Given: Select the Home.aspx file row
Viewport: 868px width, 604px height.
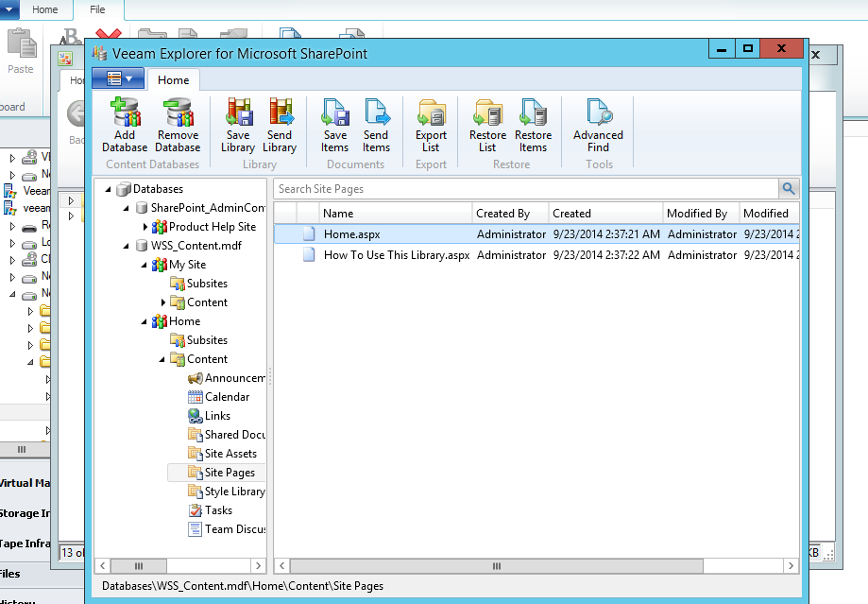Looking at the screenshot, I should 536,234.
